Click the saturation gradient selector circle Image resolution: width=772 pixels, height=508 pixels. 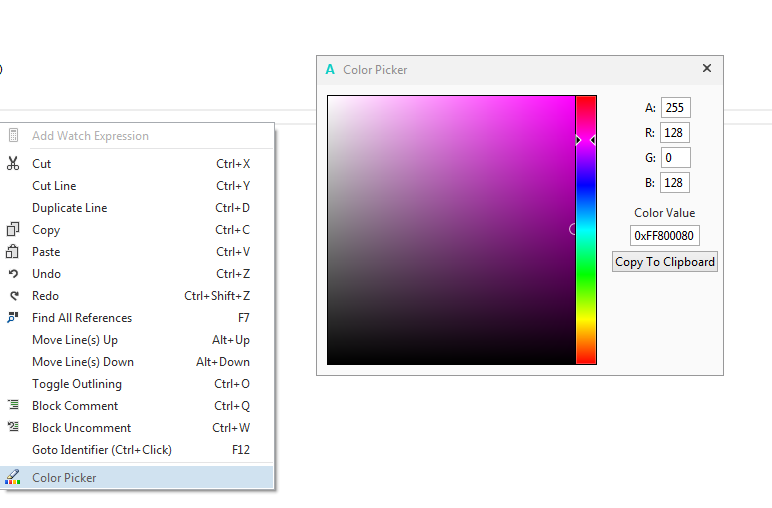click(x=573, y=229)
